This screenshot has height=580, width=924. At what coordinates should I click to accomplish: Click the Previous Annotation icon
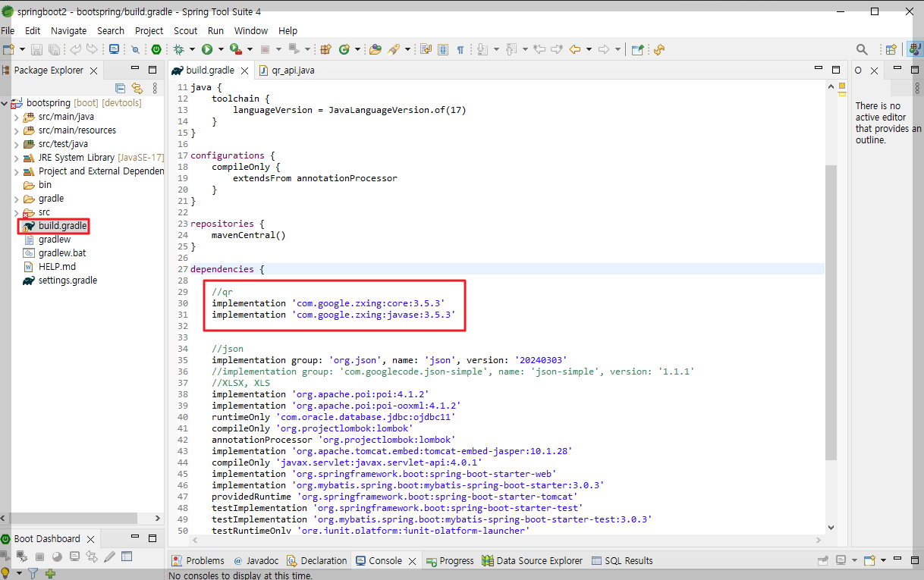coord(511,49)
